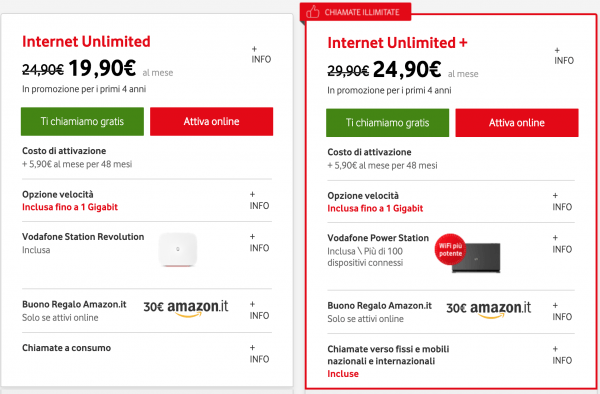Click the 30€ Amazon.it logo in Internet Unlimited +

(x=489, y=309)
